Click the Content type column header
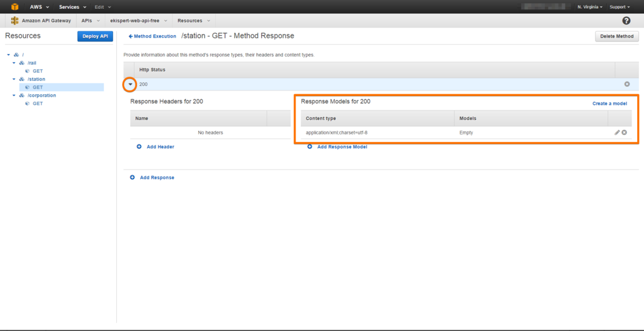Screen dimensions: 644x331 tap(321, 118)
